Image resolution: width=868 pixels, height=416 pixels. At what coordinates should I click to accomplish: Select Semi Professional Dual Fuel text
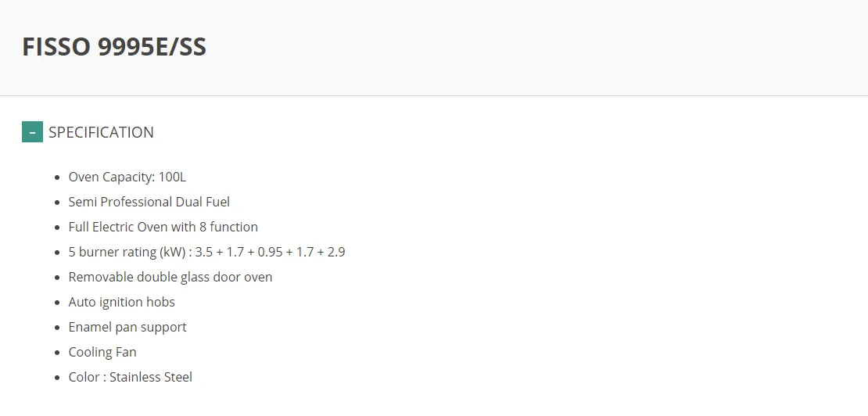click(149, 202)
